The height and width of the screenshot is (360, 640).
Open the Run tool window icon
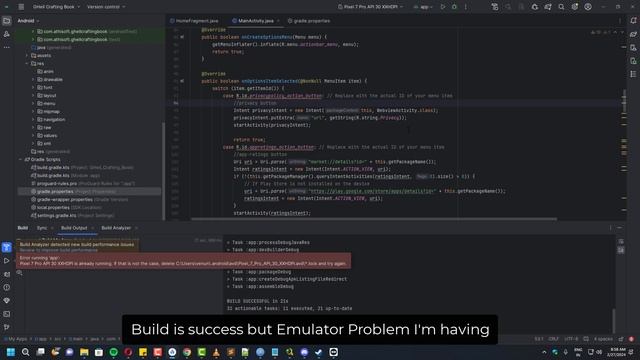click(7, 261)
